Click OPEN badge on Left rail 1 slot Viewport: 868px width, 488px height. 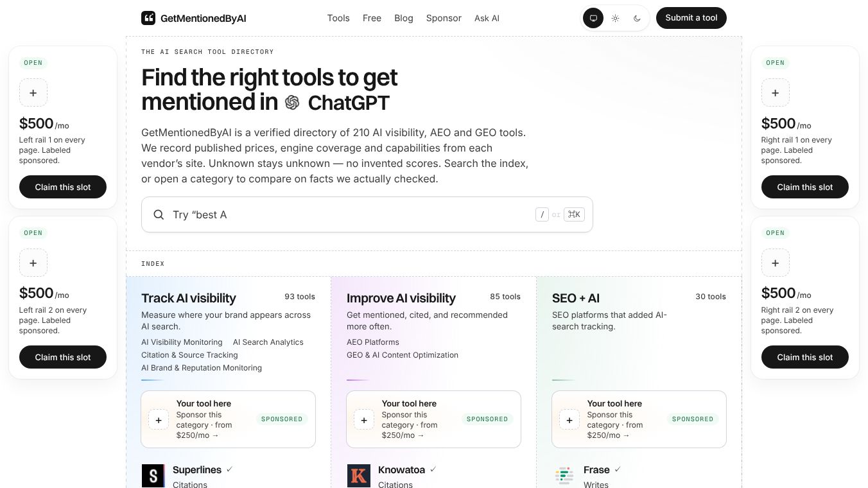[33, 63]
